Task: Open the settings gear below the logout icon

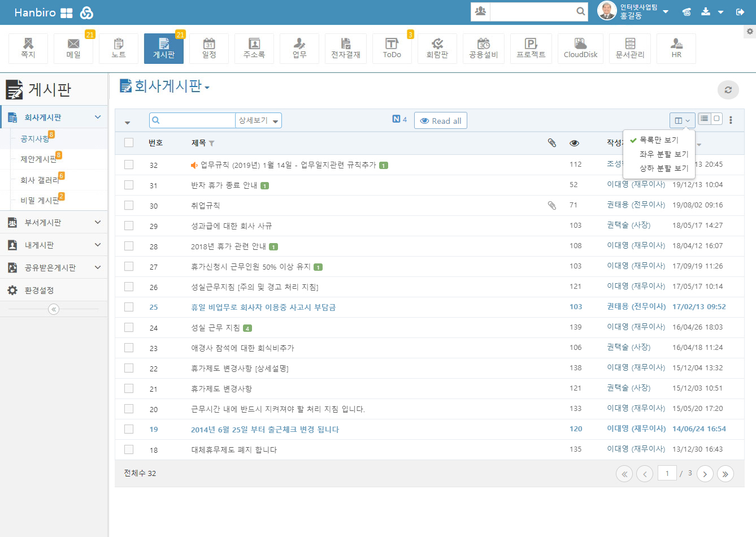Action: coord(750,32)
